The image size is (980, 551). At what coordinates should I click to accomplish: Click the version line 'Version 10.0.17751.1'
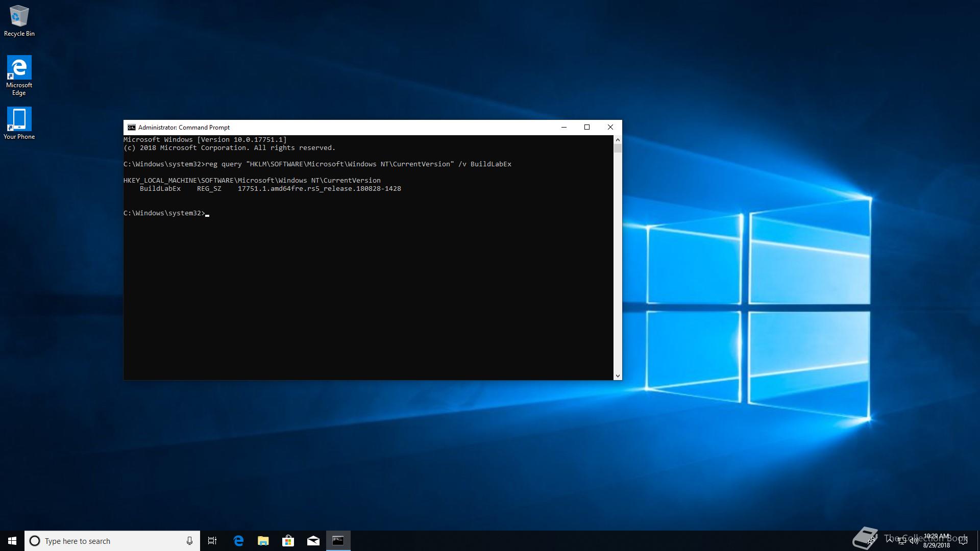click(205, 140)
